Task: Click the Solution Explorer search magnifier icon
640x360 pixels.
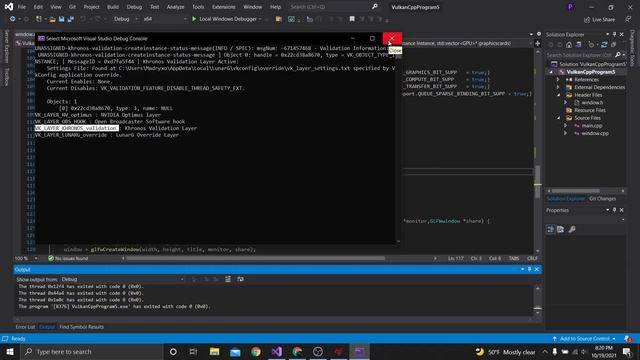Action: click(618, 55)
